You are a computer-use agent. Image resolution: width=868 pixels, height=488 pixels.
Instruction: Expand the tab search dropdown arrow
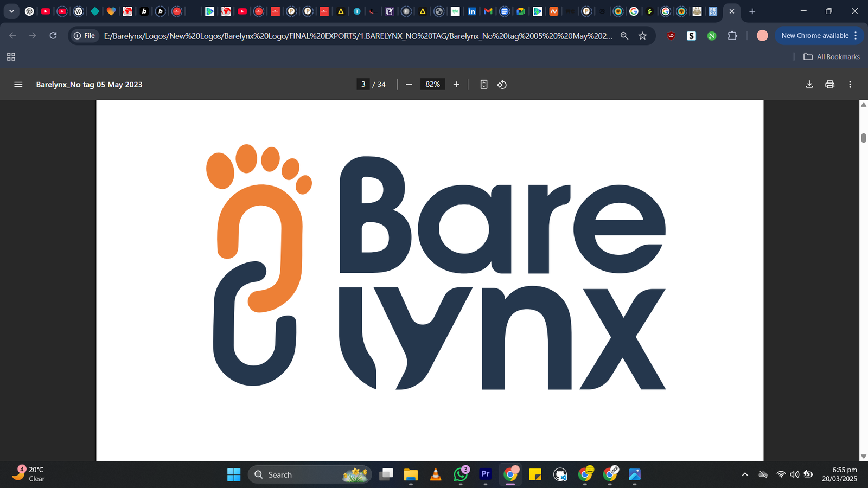11,11
